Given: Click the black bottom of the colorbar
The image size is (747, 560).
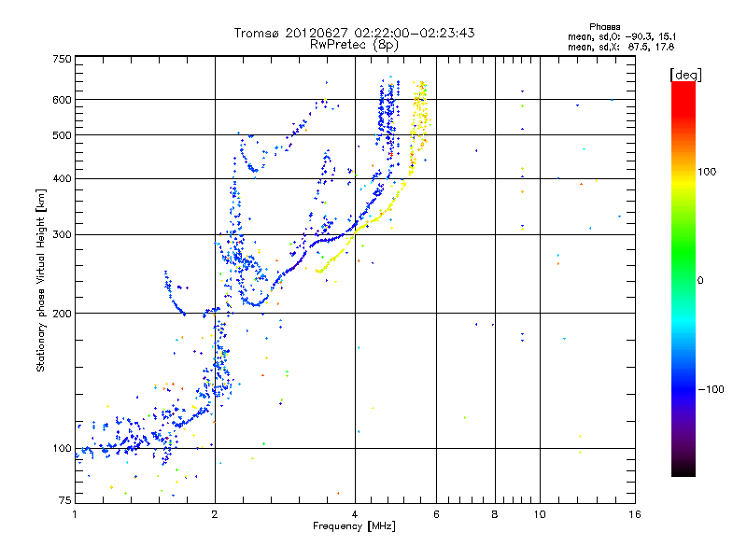Looking at the screenshot, I should (684, 469).
